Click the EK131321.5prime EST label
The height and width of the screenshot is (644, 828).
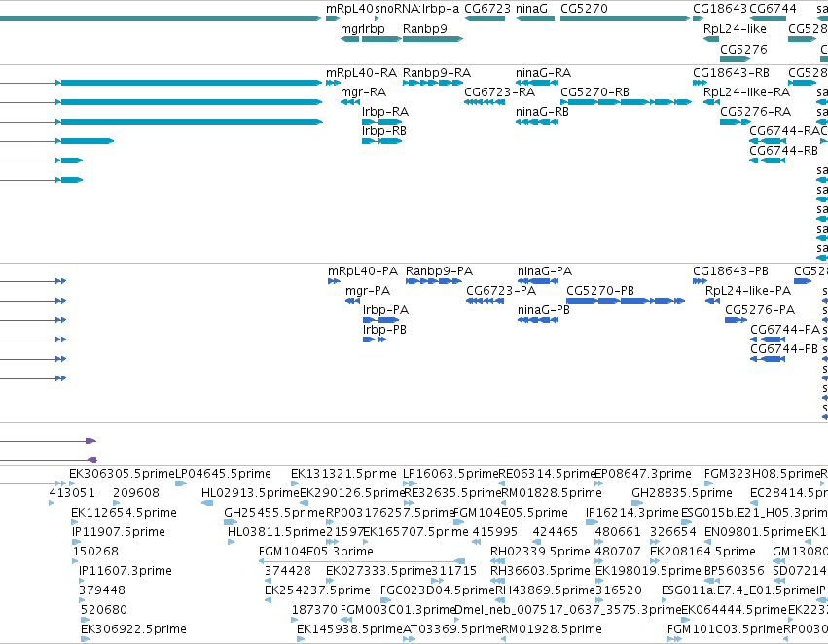pos(343,473)
